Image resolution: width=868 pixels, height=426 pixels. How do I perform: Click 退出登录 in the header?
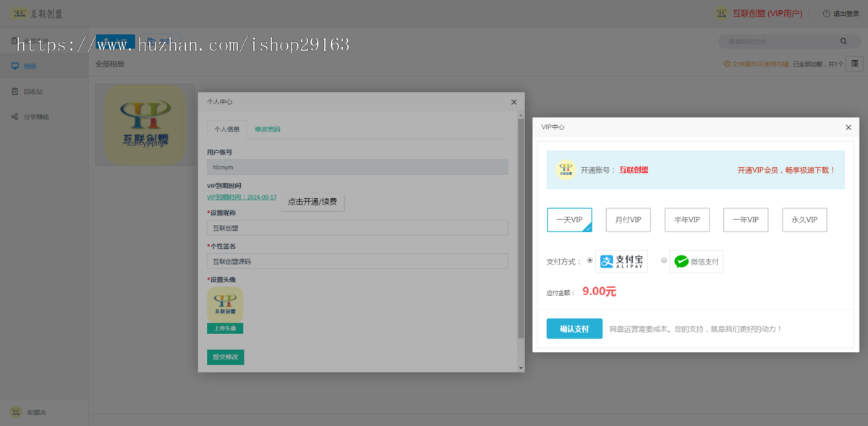(x=846, y=13)
